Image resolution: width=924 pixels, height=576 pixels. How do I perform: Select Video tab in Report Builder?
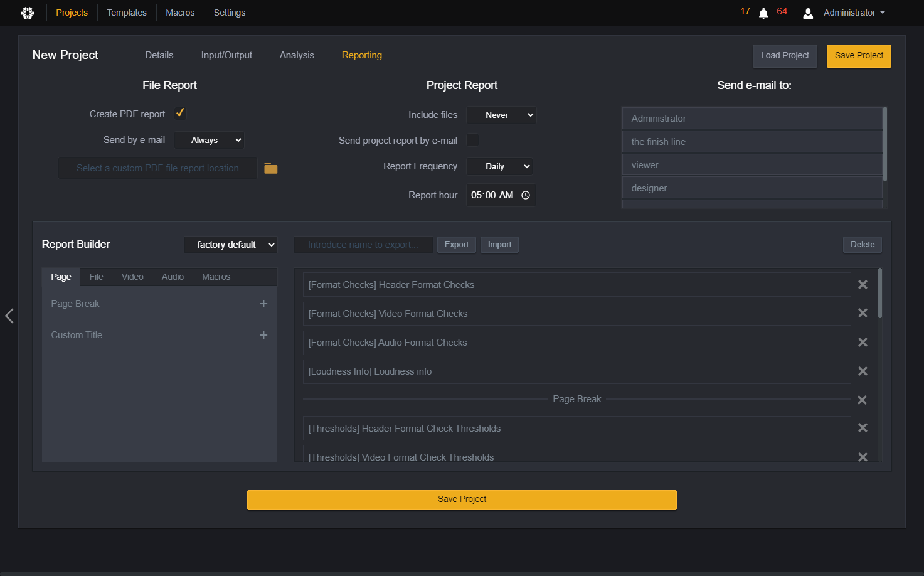(x=132, y=277)
